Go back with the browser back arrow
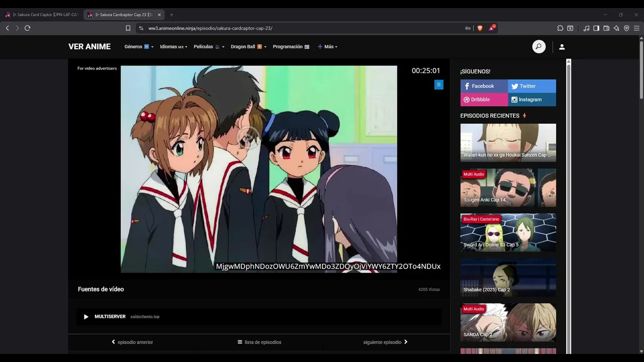 [8, 28]
